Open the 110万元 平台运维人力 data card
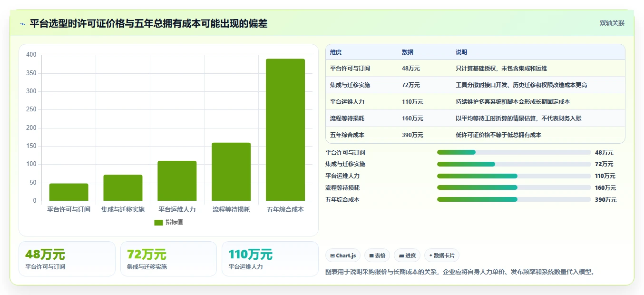Viewport: 644px width, 295px height. click(270, 259)
